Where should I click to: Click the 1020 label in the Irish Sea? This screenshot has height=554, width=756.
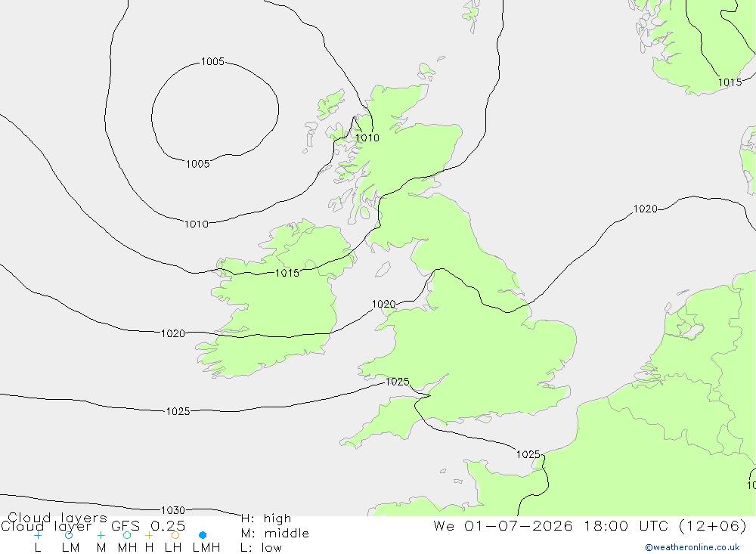pos(384,305)
